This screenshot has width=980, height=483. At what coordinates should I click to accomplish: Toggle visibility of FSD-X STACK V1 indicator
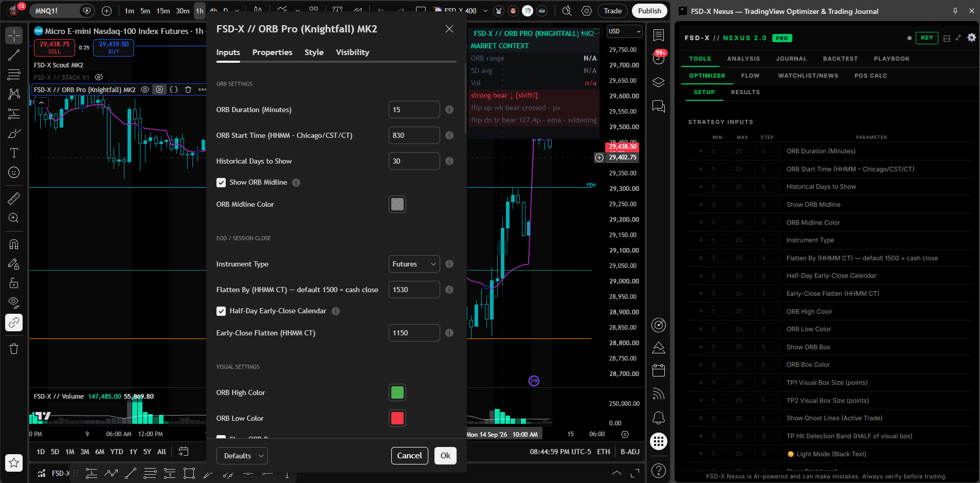99,78
